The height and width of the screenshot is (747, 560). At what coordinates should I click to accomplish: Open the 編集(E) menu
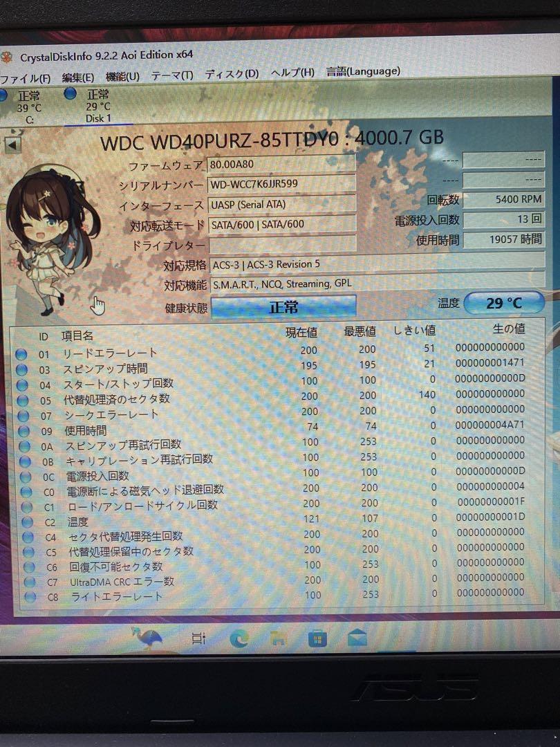point(77,77)
